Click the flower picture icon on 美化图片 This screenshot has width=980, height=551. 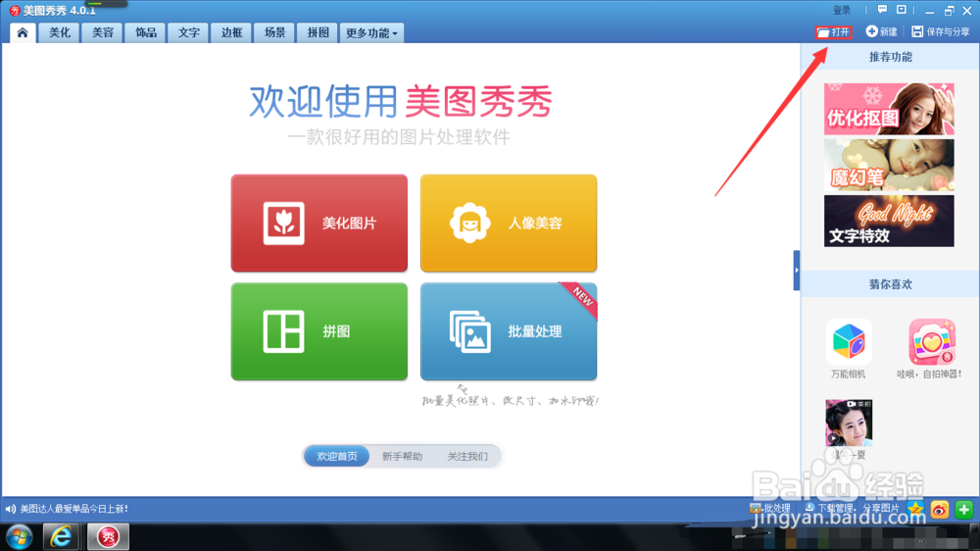[x=284, y=224]
